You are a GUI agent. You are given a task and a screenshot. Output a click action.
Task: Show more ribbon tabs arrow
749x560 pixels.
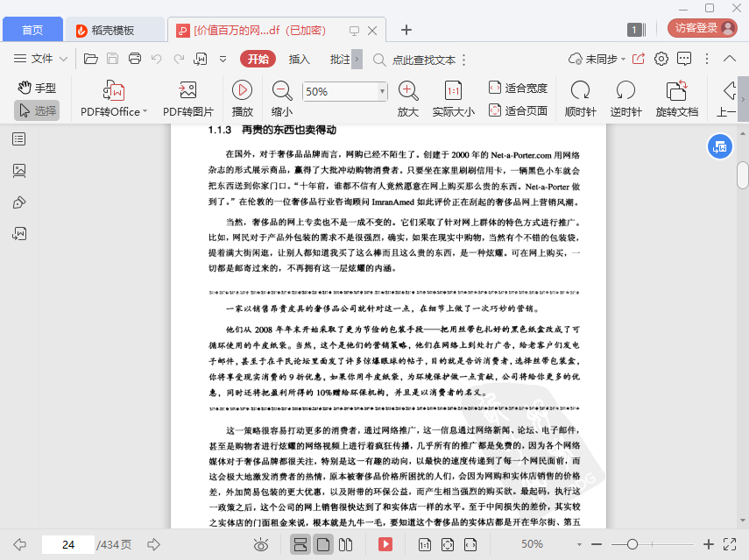click(x=357, y=59)
